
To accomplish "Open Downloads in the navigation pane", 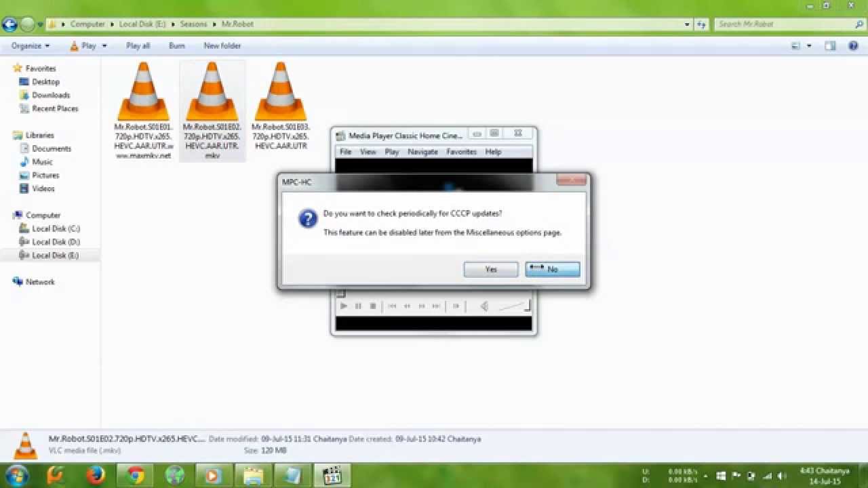I will point(51,96).
